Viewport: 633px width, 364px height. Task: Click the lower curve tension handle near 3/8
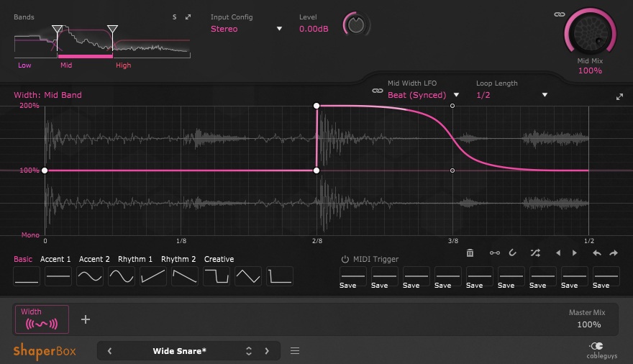[452, 170]
